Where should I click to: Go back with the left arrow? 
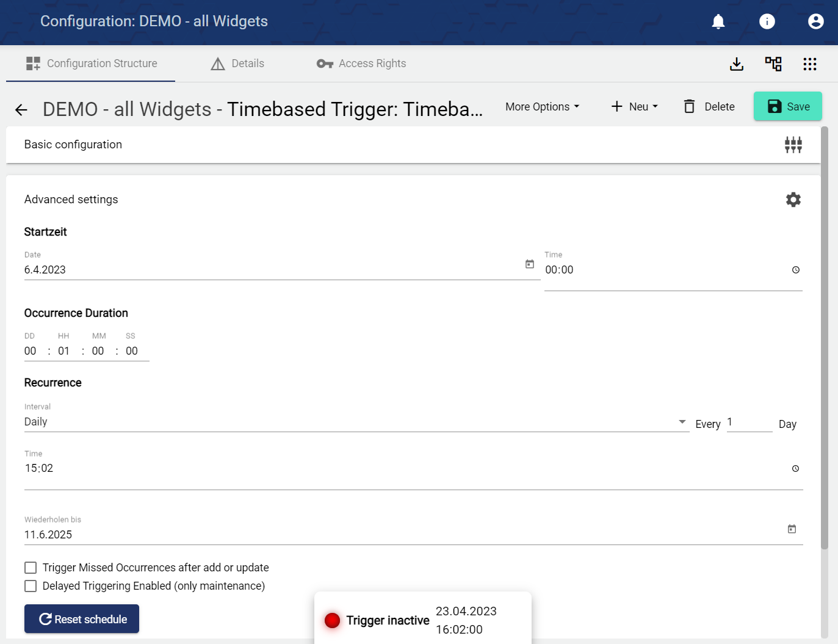click(x=21, y=110)
